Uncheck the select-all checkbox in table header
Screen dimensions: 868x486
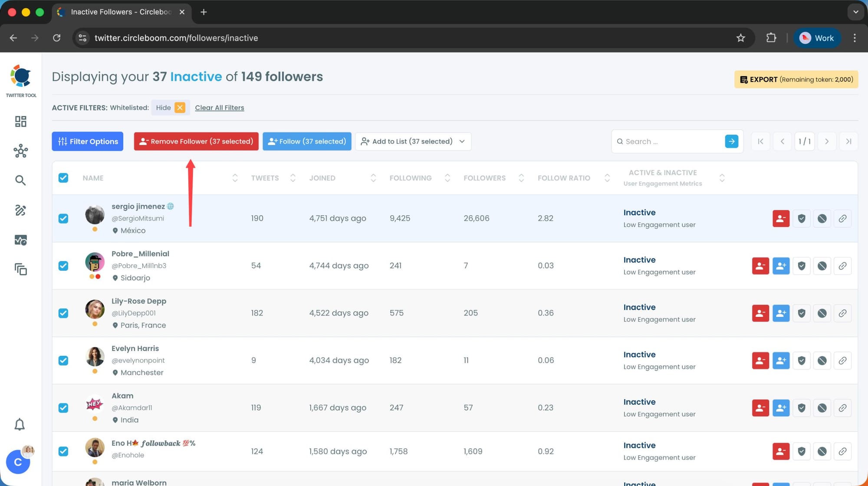tap(63, 177)
